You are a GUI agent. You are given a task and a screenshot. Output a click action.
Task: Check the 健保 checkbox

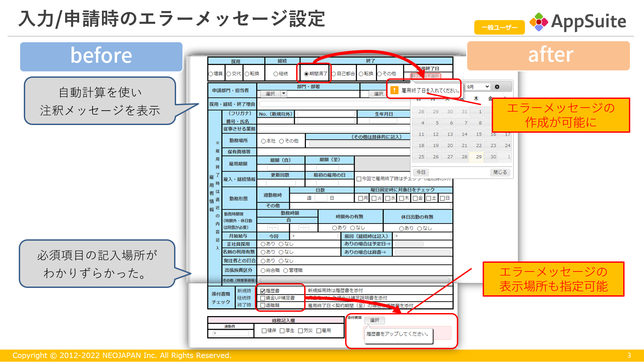(x=264, y=331)
